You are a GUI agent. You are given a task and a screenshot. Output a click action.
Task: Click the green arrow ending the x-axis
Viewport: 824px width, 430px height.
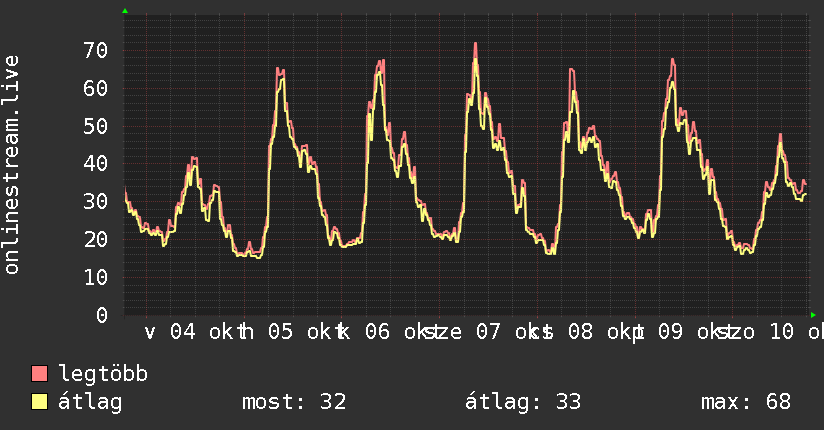(x=813, y=315)
